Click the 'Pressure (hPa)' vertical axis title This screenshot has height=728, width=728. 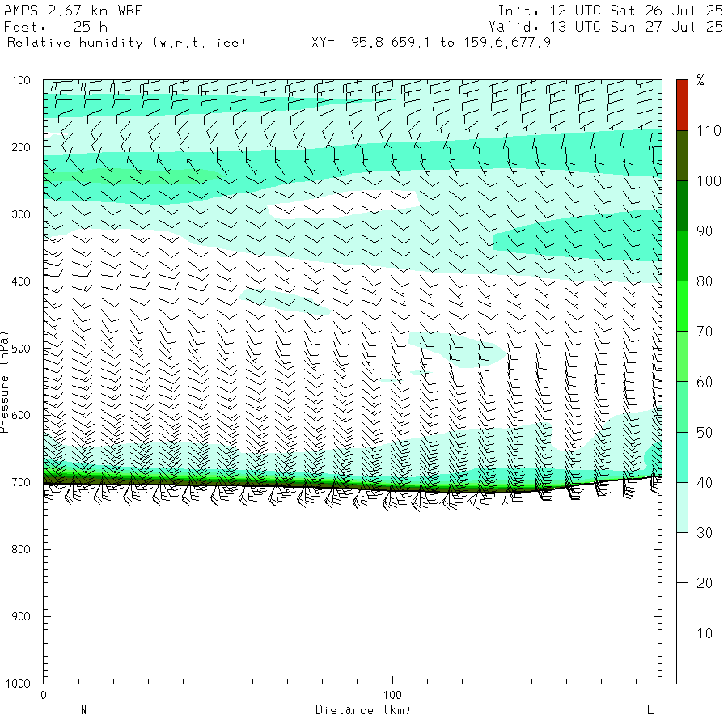(4, 382)
